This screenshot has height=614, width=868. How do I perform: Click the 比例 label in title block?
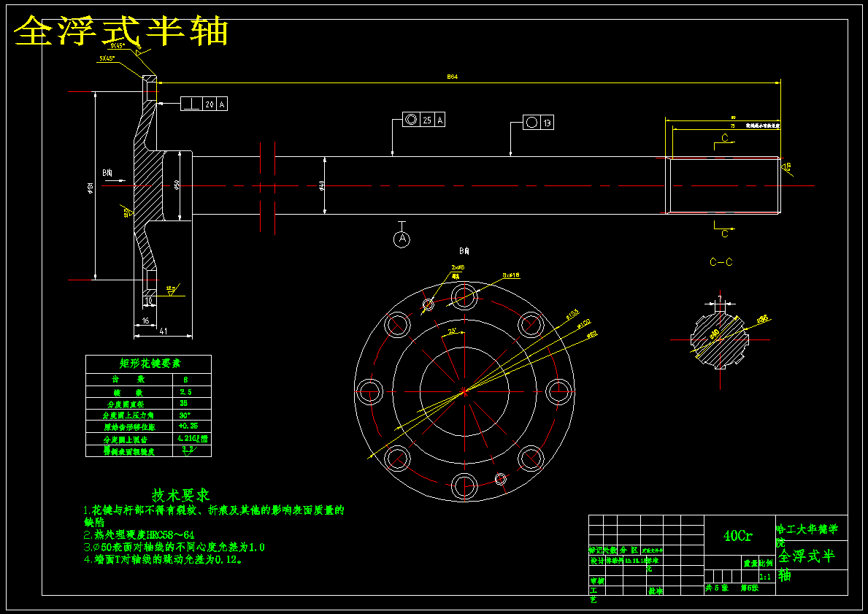766,564
